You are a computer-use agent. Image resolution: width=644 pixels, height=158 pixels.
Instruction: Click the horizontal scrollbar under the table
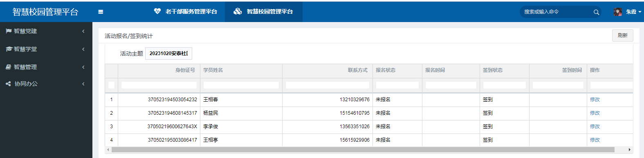tap(363, 150)
